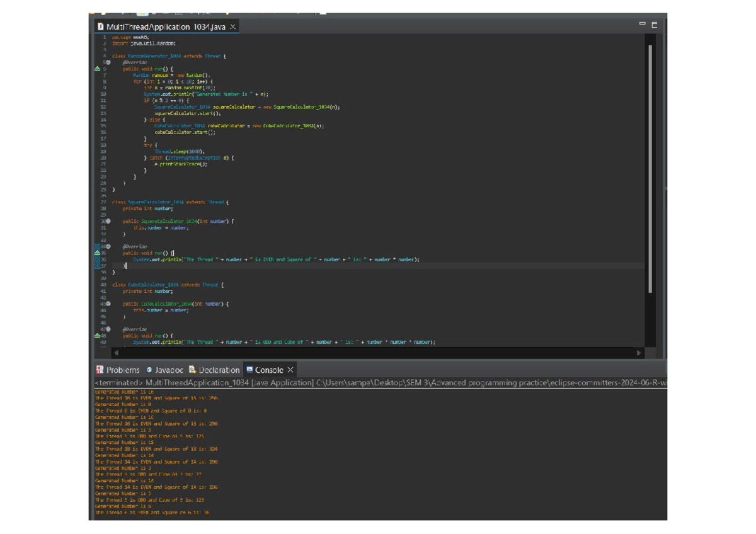Switch to the Declaration tab
Viewport: 756px width, 534px height.
coord(219,370)
